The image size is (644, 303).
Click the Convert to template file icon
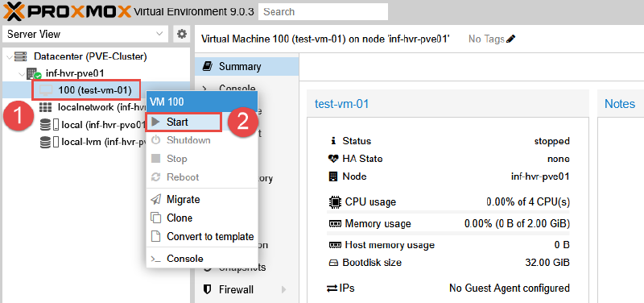(155, 236)
